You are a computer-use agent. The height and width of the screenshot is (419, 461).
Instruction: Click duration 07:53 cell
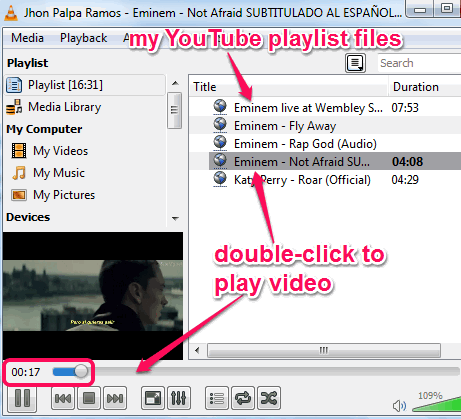tap(405, 108)
